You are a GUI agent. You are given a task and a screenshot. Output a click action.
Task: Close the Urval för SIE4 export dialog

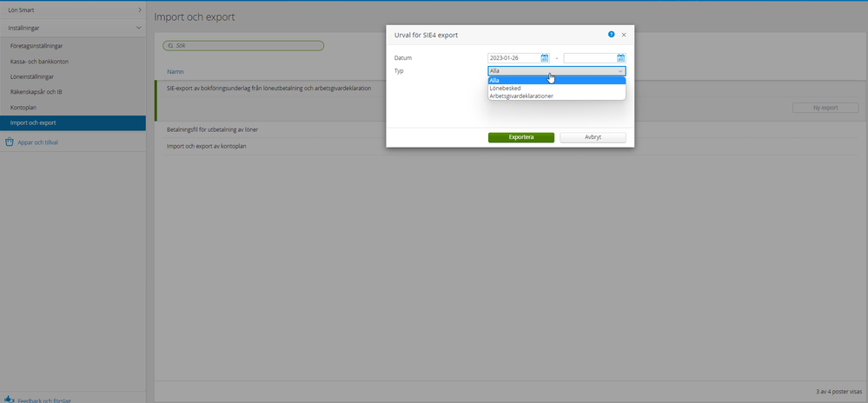(x=624, y=35)
